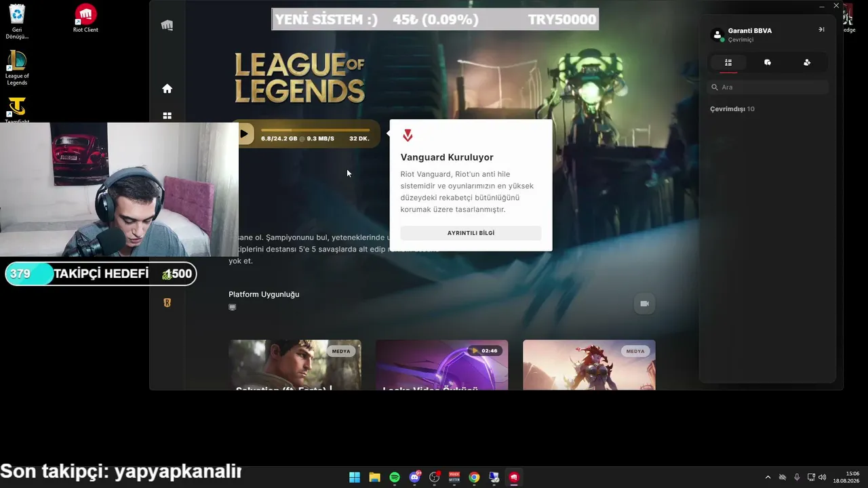Play the 02:48 video card
The image size is (868, 488).
(x=441, y=365)
